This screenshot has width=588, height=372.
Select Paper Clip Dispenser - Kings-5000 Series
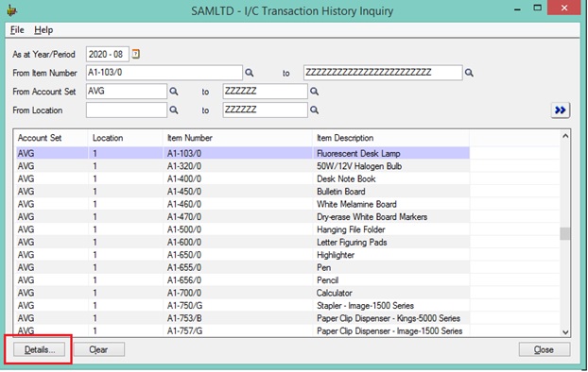(243, 318)
